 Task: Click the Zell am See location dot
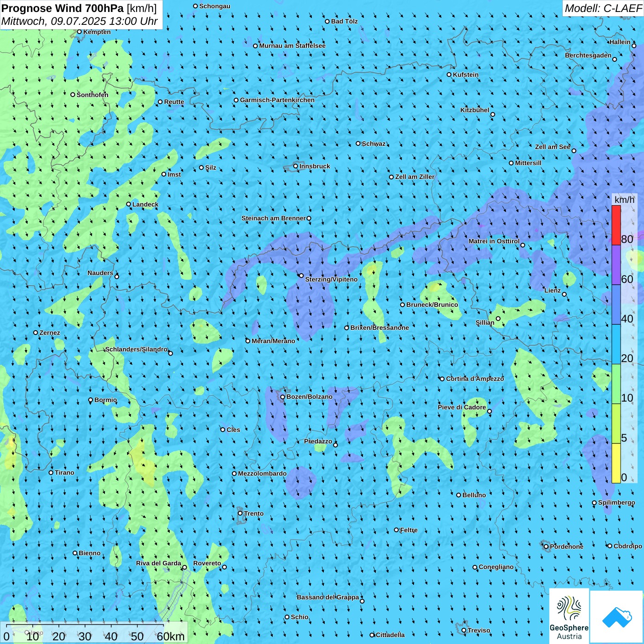tap(574, 150)
